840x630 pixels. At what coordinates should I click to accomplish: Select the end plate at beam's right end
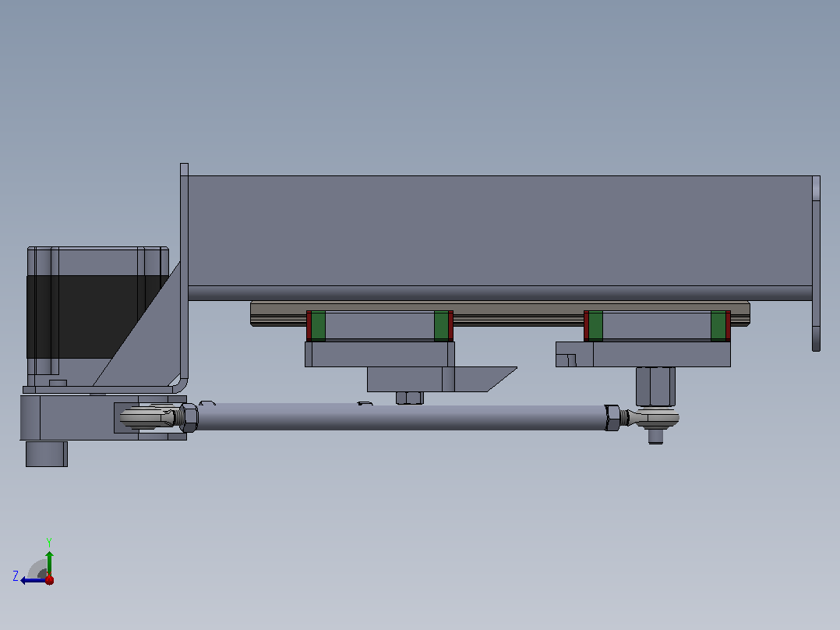click(816, 264)
